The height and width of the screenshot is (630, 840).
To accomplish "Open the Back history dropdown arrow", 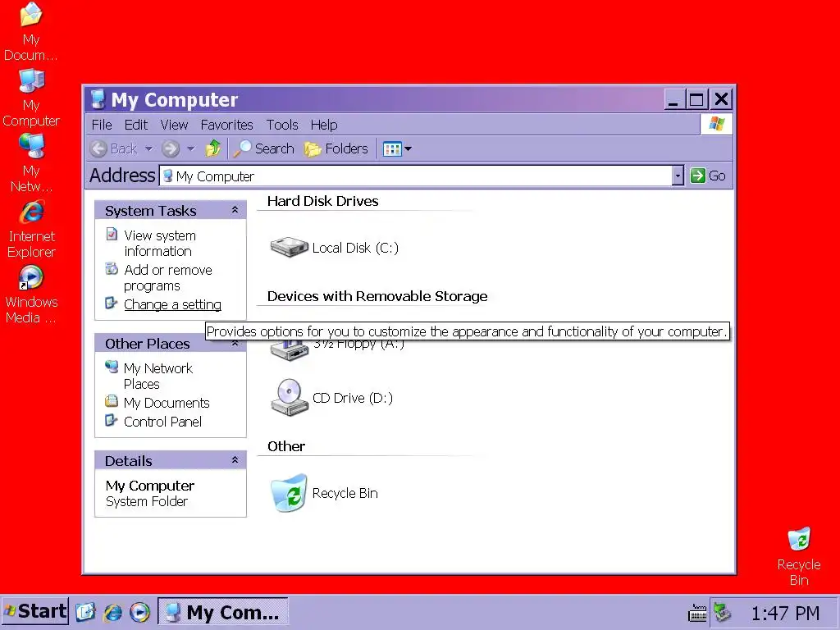I will tap(149, 148).
